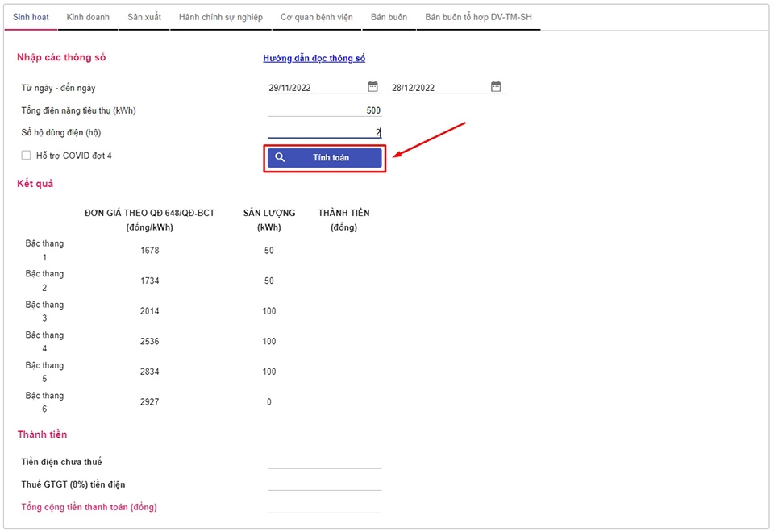This screenshot has height=532, width=774.
Task: Open the start date calendar picker
Action: coord(372,87)
